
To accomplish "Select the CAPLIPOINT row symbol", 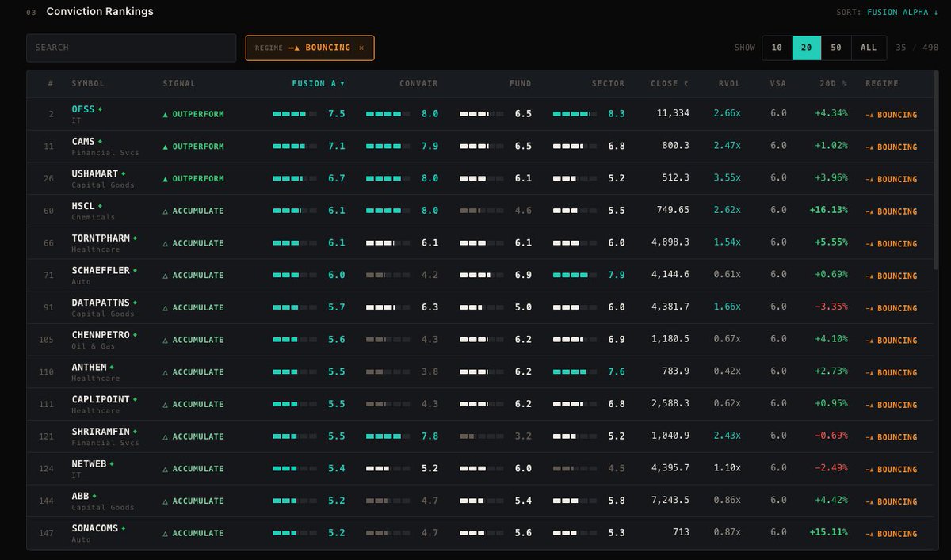I will click(101, 399).
